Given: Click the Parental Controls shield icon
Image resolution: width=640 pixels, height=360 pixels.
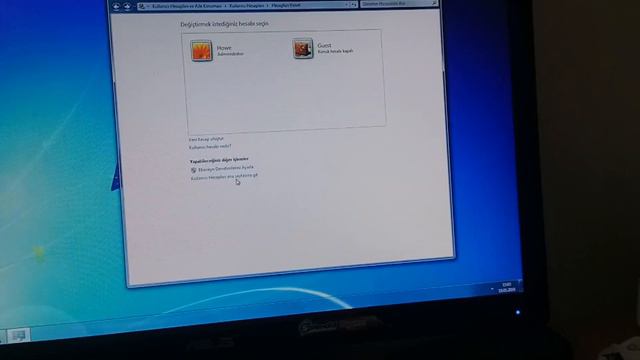Looking at the screenshot, I should (193, 170).
